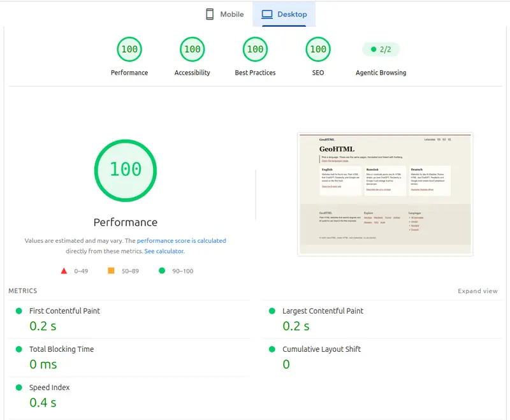
Task: Click the Agentic Browsing label
Action: point(381,73)
